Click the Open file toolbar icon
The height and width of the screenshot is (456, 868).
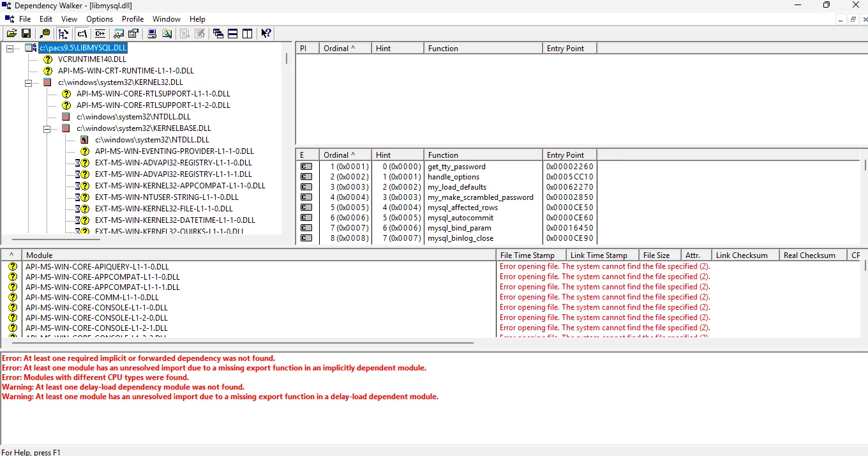[x=11, y=34]
